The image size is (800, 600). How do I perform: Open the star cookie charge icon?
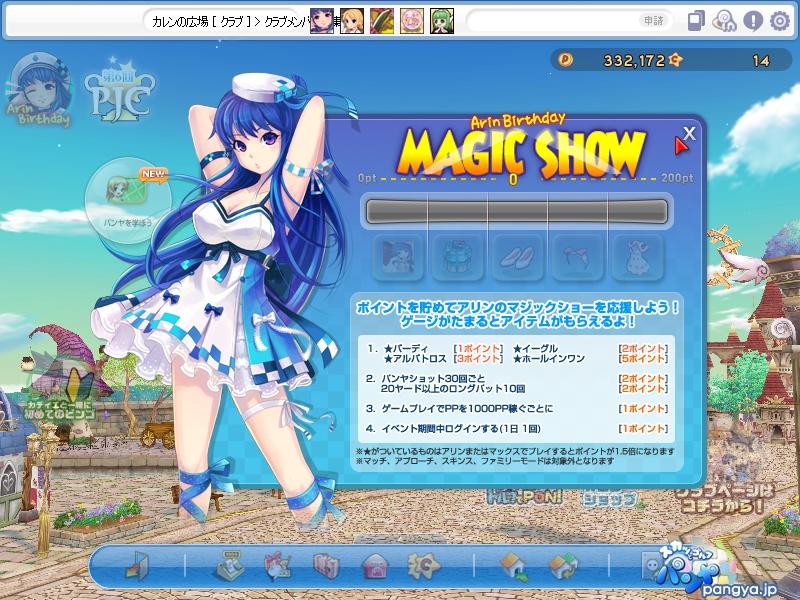423,566
